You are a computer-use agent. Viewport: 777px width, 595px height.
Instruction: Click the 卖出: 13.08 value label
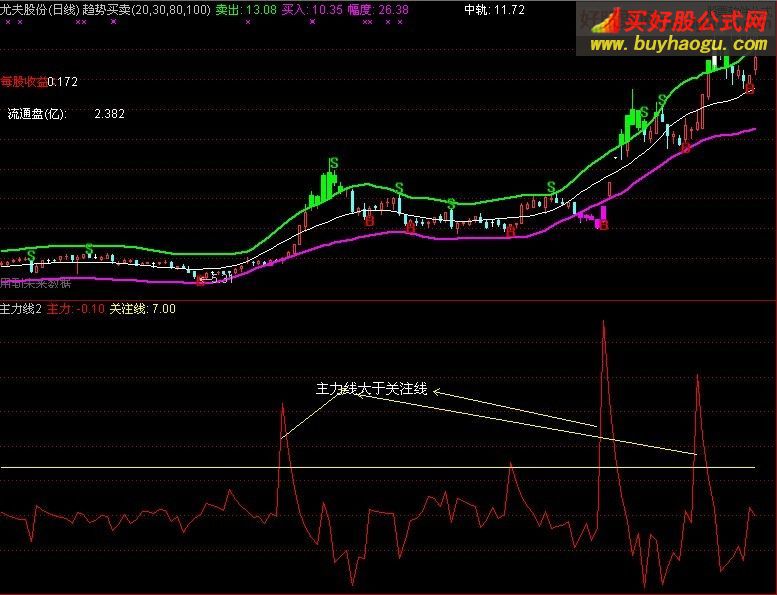pyautogui.click(x=245, y=9)
